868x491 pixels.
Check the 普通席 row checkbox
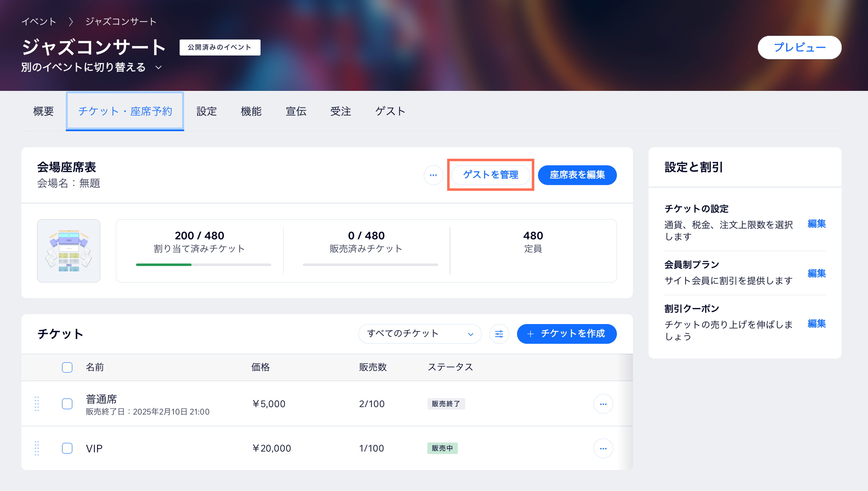tap(67, 403)
